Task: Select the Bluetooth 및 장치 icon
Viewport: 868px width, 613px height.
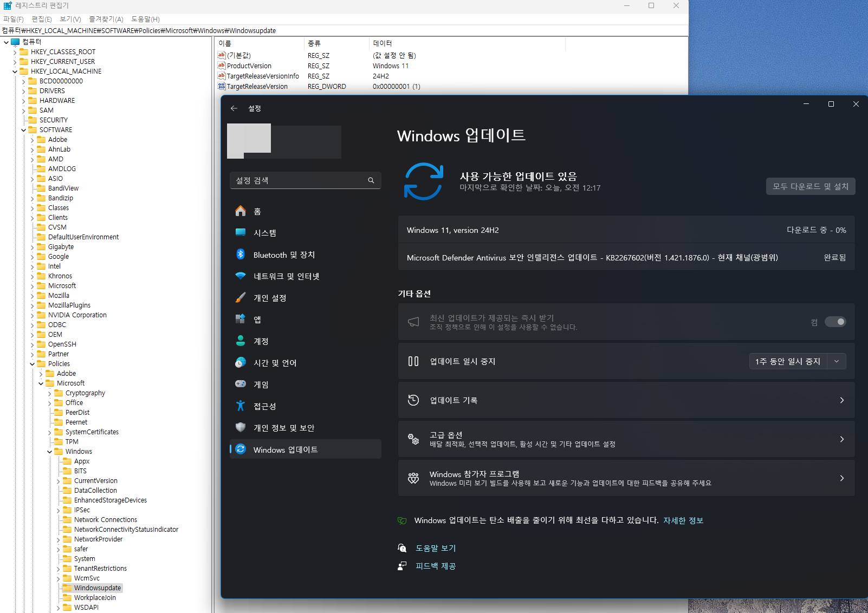Action: [x=241, y=255]
